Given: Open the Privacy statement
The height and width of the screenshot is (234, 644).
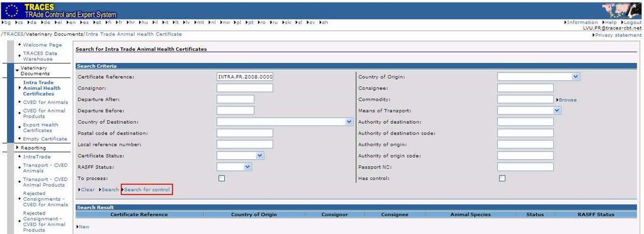Looking at the screenshot, I should pyautogui.click(x=618, y=35).
